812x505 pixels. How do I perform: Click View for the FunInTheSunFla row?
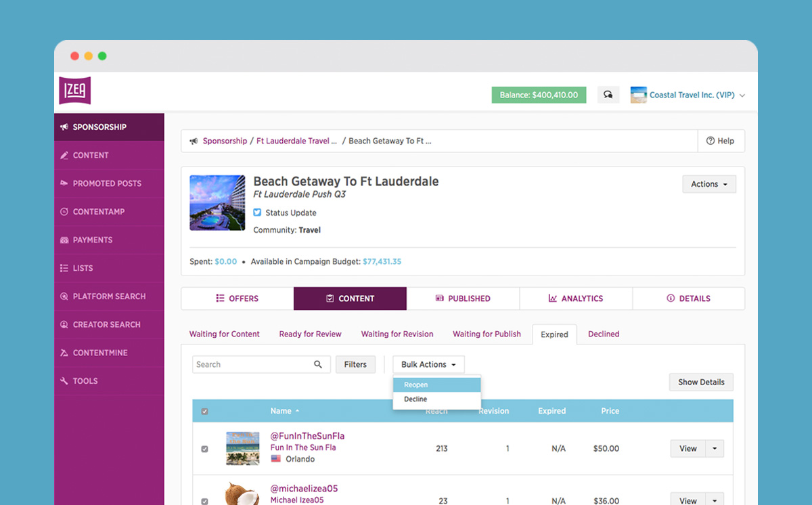pos(688,448)
